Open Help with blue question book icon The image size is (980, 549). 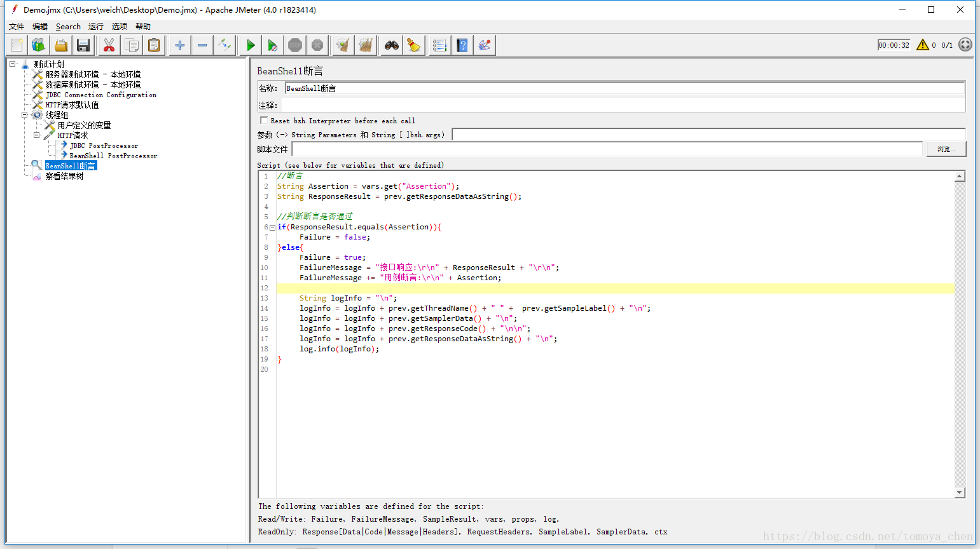(x=462, y=45)
